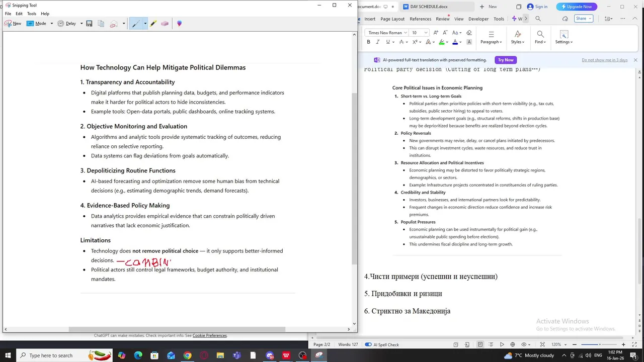
Task: Select the Highlighter tool in Snipping Tool
Action: tap(153, 23)
